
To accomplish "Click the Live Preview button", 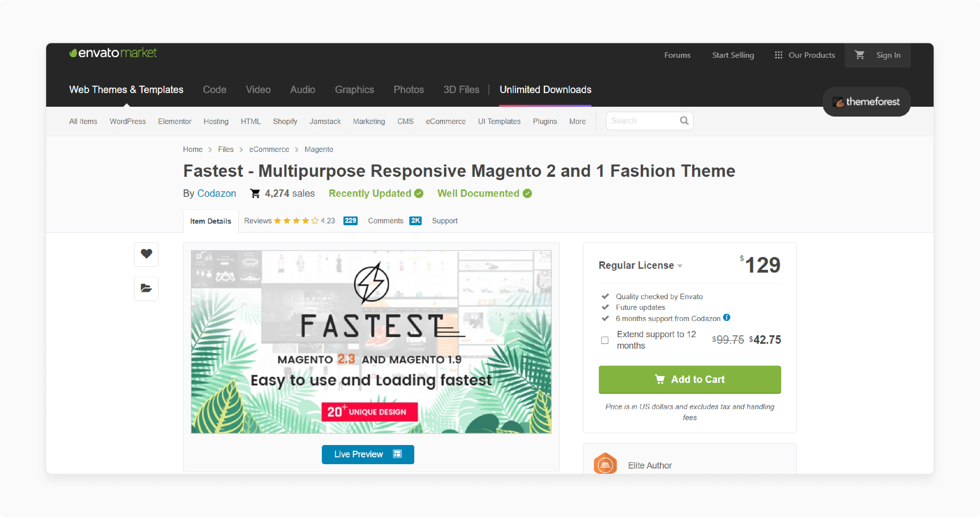I will coord(367,454).
